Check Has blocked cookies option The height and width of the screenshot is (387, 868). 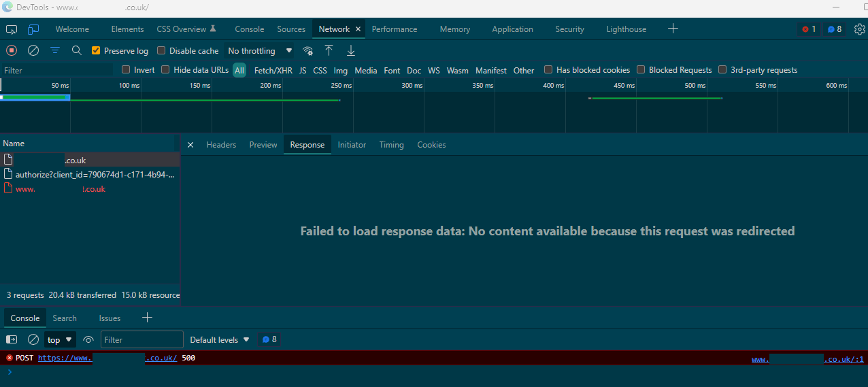point(548,69)
